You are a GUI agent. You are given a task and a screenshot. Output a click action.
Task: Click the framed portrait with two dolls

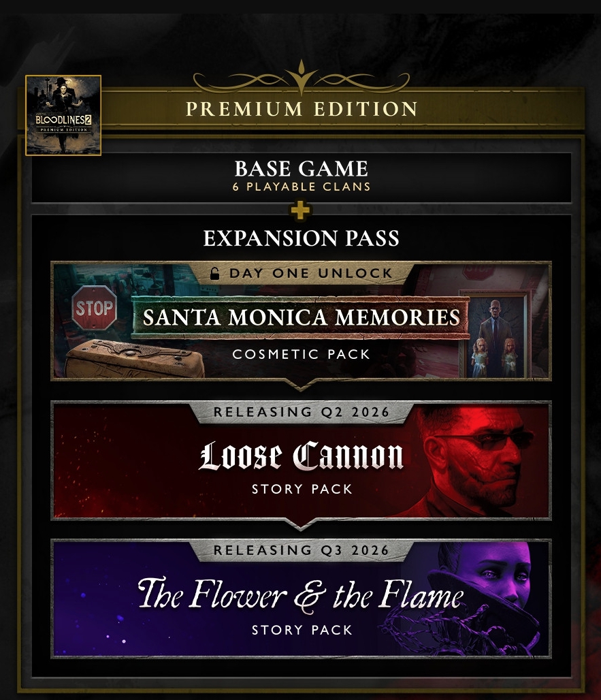point(494,335)
